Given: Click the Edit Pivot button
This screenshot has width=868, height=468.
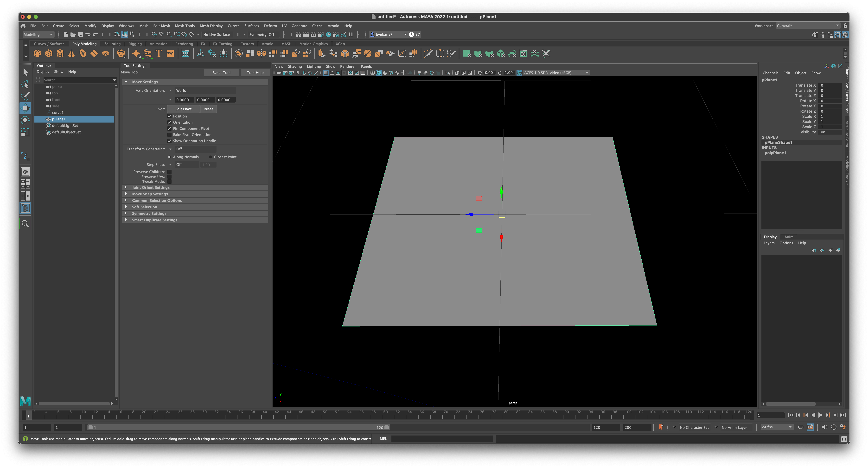Looking at the screenshot, I should tap(183, 109).
